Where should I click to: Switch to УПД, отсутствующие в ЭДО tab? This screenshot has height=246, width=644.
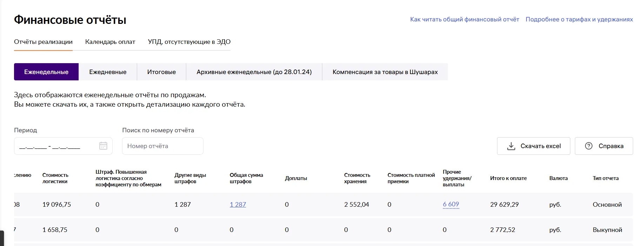click(189, 42)
